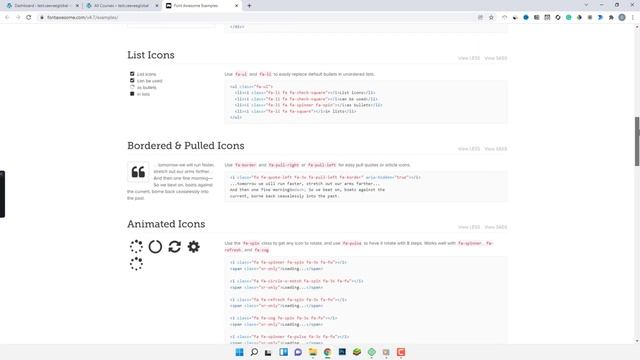Click the spinning cog gear icon
The image size is (640, 360).
[x=193, y=247]
